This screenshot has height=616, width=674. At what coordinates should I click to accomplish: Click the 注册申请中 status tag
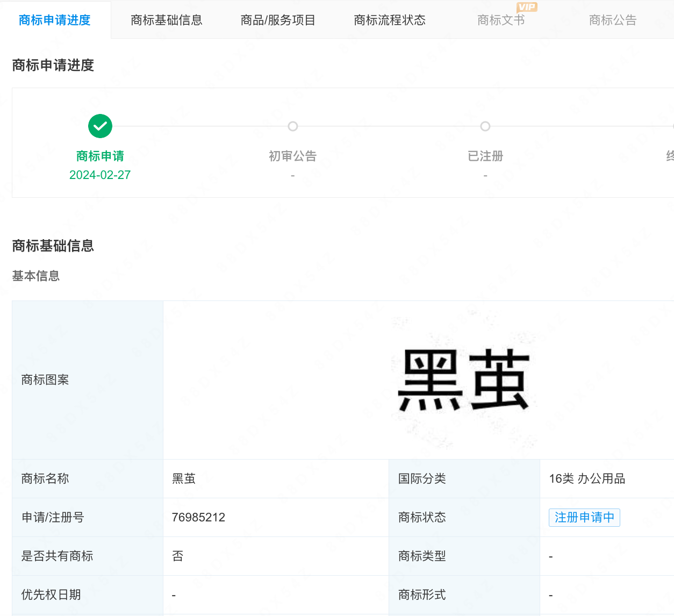(584, 518)
